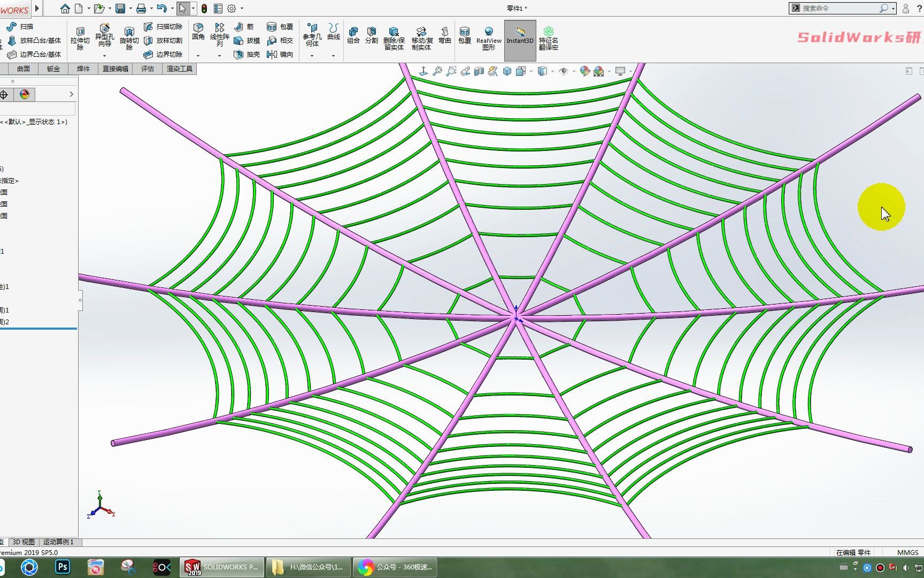Open the Options gear icon
The image size is (924, 578).
coord(232,9)
